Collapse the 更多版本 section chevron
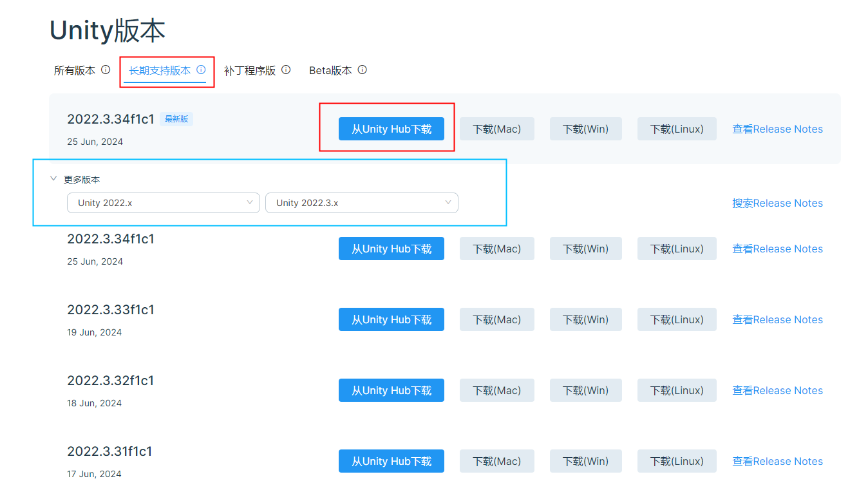868x481 pixels. (x=53, y=179)
